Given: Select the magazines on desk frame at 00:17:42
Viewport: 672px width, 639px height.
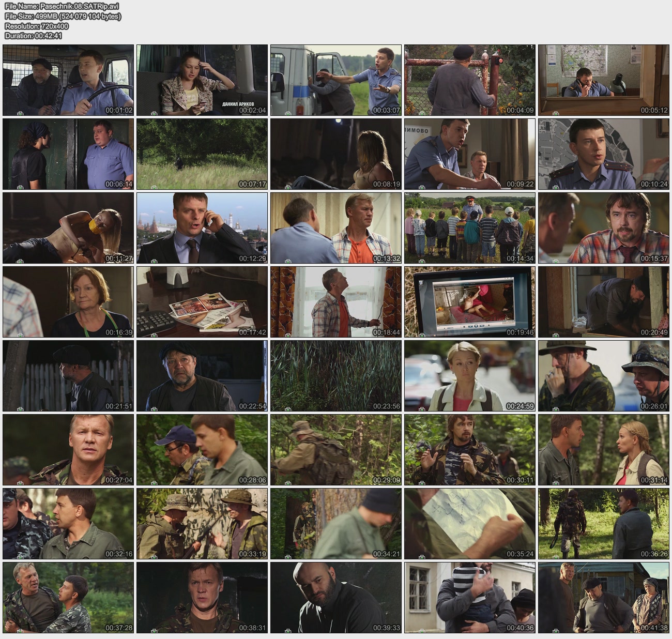Looking at the screenshot, I should (202, 302).
